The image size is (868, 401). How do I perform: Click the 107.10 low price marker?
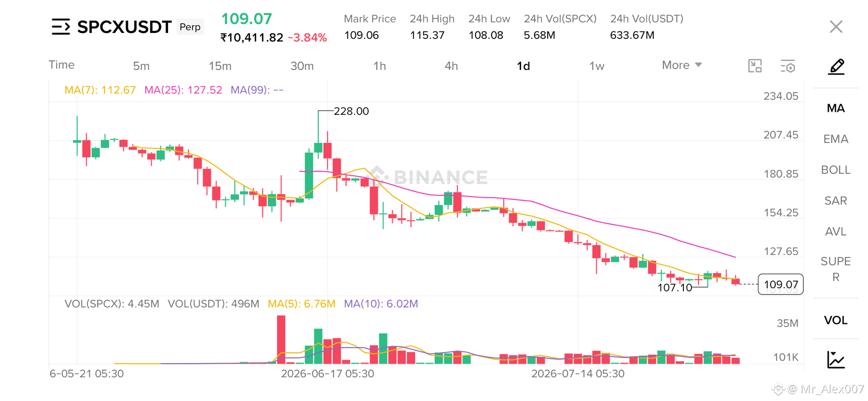pyautogui.click(x=675, y=288)
